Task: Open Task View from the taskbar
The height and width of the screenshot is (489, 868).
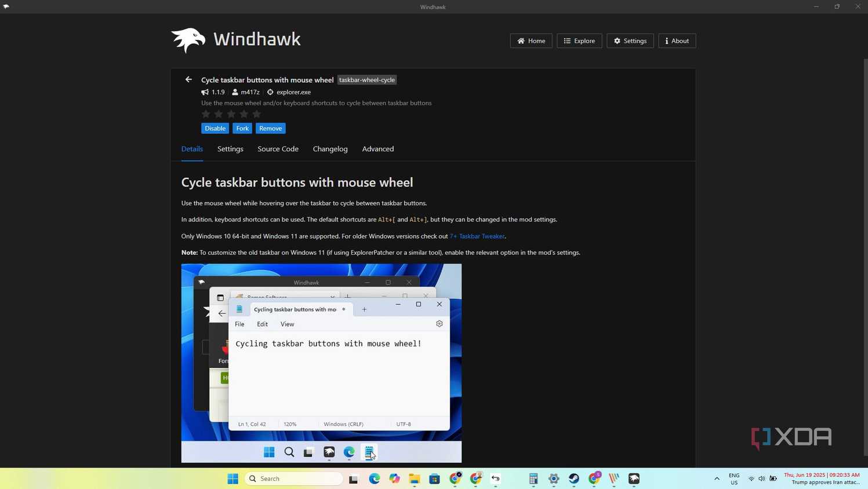Action: pyautogui.click(x=354, y=479)
